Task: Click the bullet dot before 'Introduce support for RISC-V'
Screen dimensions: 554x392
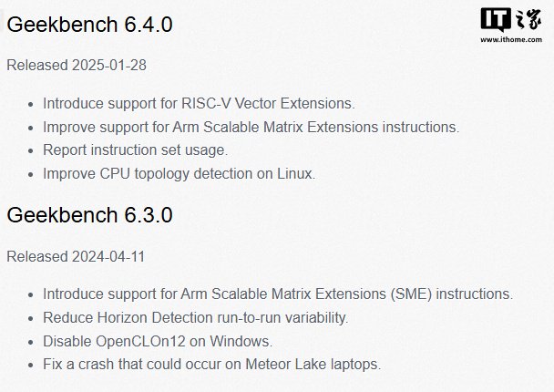Action: (x=30, y=104)
